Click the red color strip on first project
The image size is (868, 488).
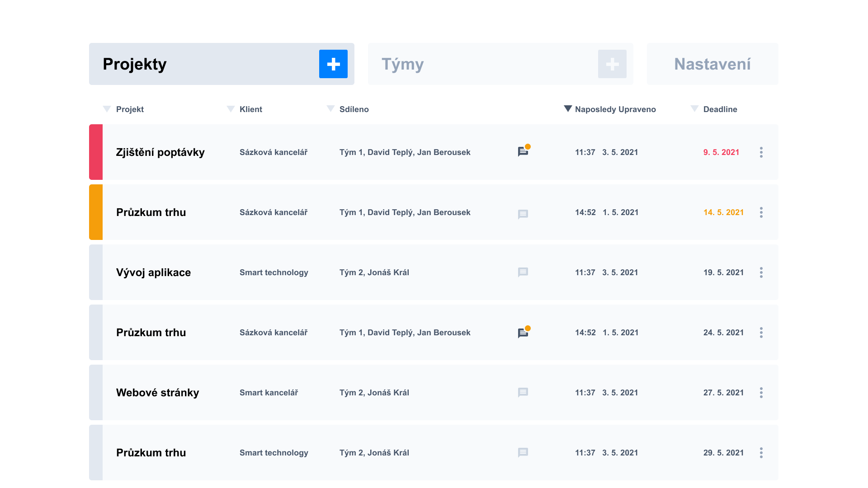[x=96, y=152]
